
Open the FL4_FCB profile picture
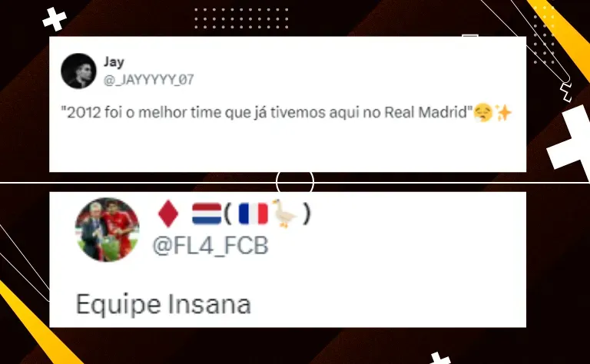(x=108, y=230)
